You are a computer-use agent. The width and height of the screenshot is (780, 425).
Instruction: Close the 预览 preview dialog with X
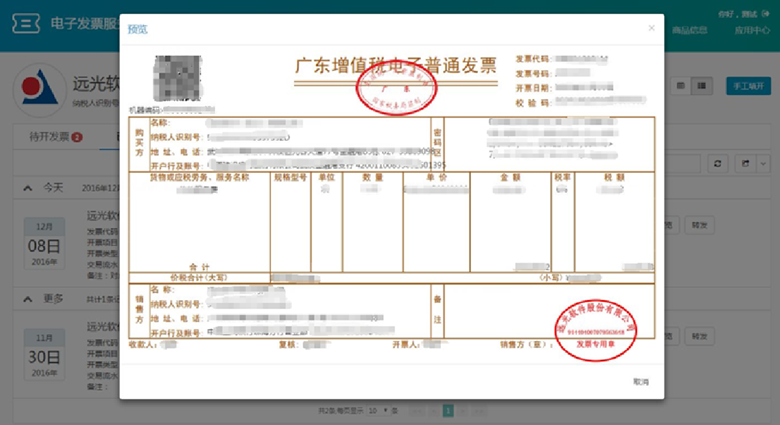pos(652,28)
